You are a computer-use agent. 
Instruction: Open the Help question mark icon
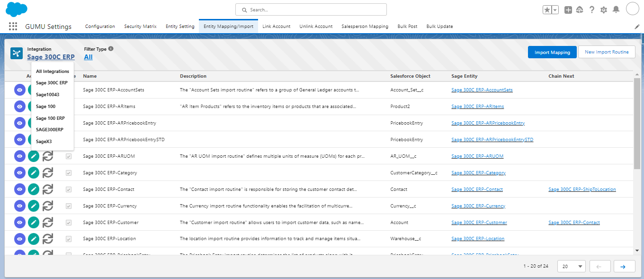pos(592,10)
